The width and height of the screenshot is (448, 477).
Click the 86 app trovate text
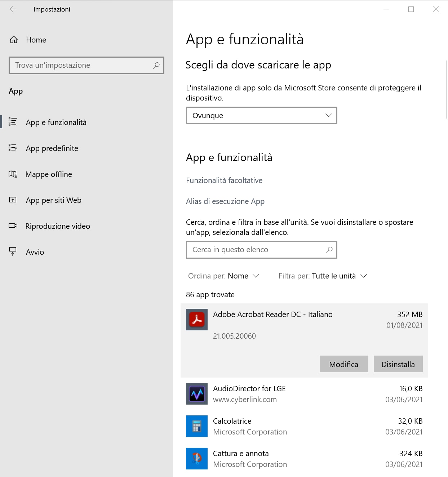pos(210,295)
